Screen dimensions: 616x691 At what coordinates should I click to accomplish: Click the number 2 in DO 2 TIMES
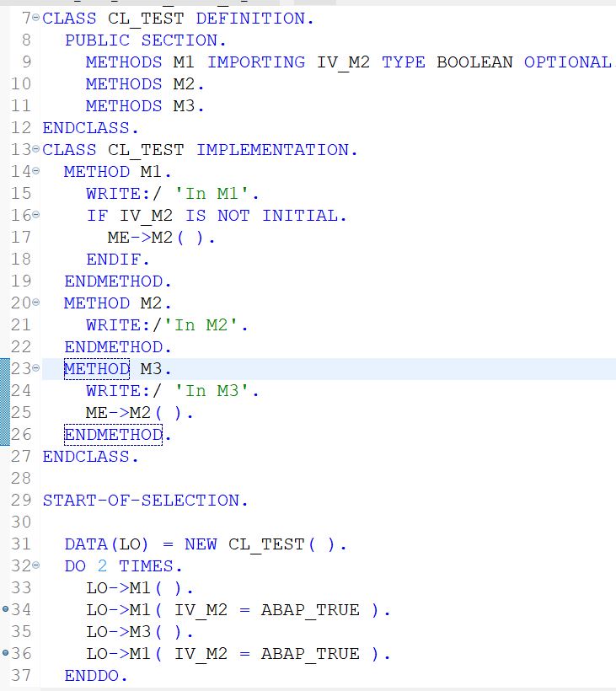[x=102, y=565]
